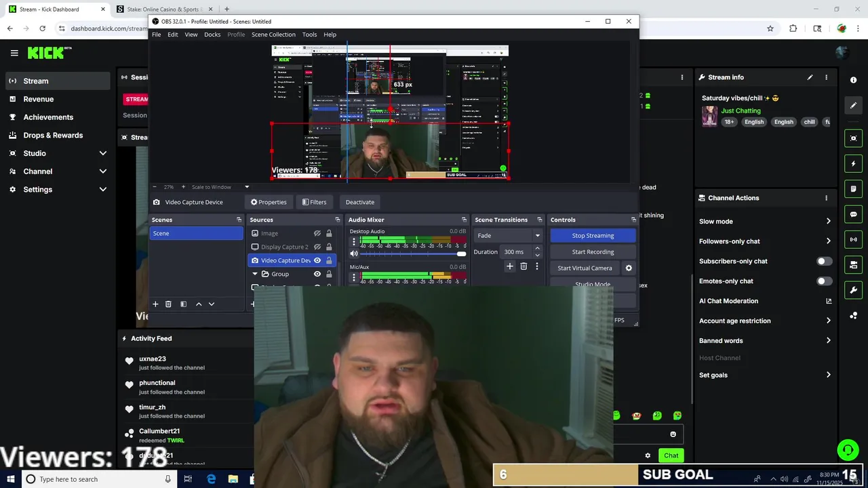The image size is (868, 488).
Task: Add a scene with plus icon
Action: tap(155, 304)
